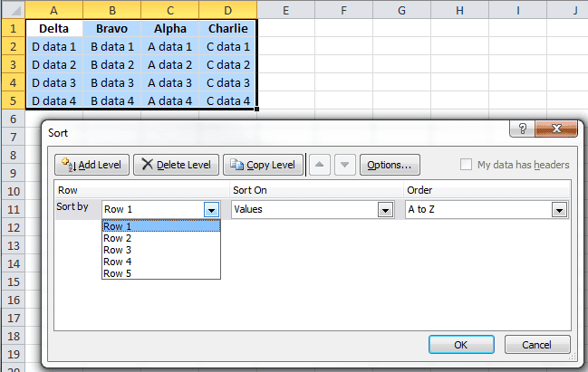Select row 2 header
The width and height of the screenshot is (588, 372).
point(14,46)
